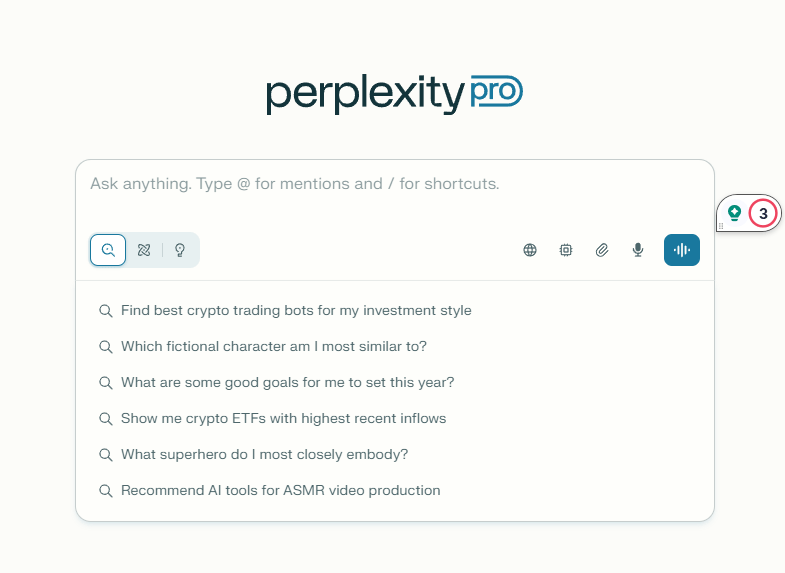Start voice mode with waveform button
This screenshot has width=785, height=573.
682,250
